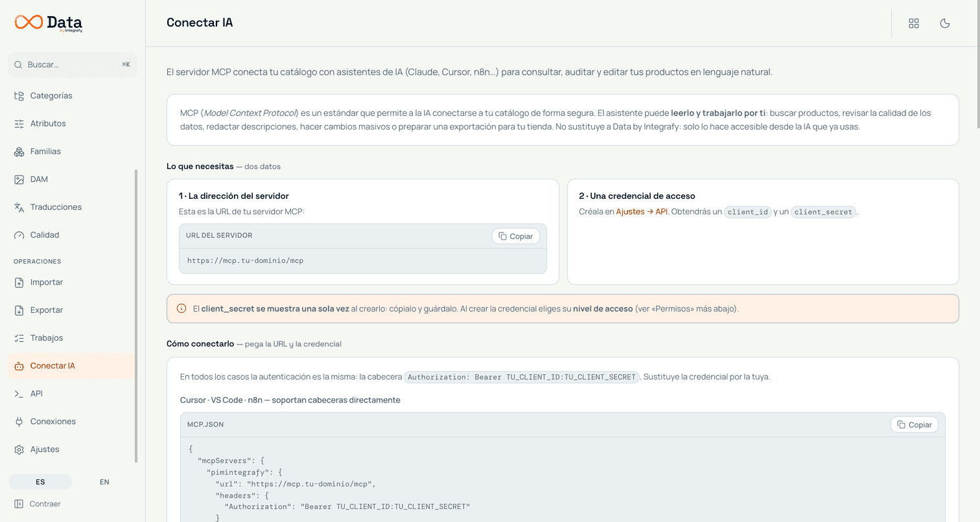Click the client_id code tag

[748, 212]
